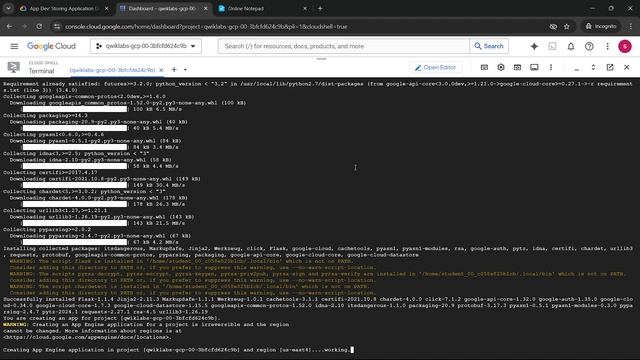Click the Open Editor button
640x360 pixels.
click(x=436, y=67)
